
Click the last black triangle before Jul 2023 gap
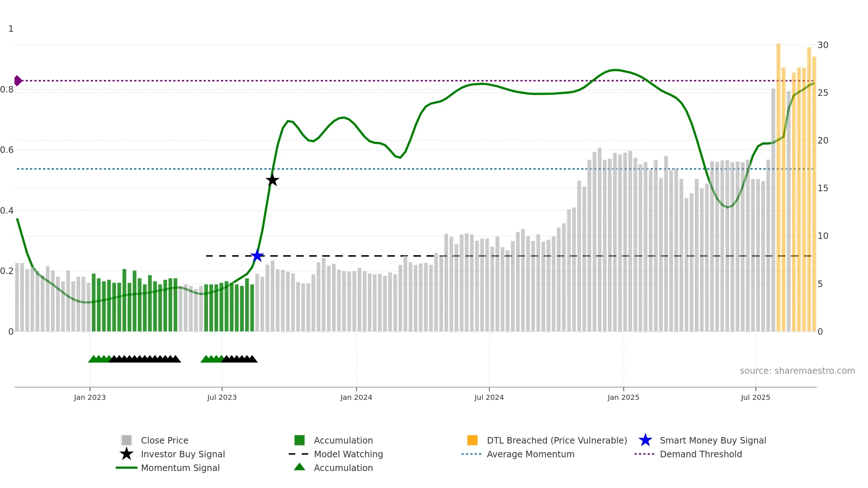pos(176,359)
